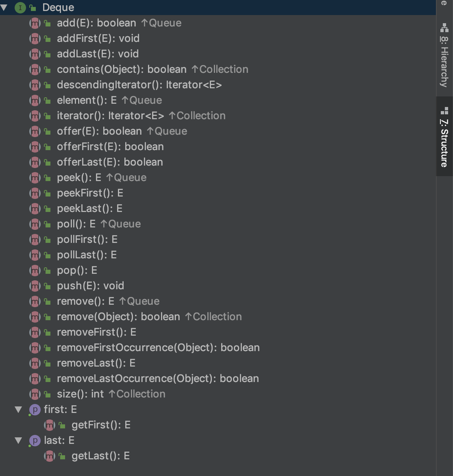
Task: Click the public lock icon beside push(E)
Action: point(47,286)
